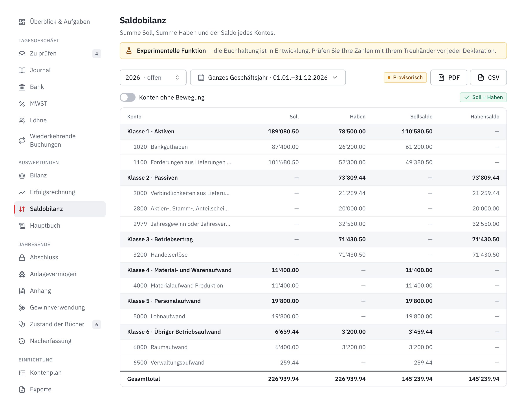Click the Hauptbuch ledger icon
Screen dimensions: 521x420
click(22, 225)
